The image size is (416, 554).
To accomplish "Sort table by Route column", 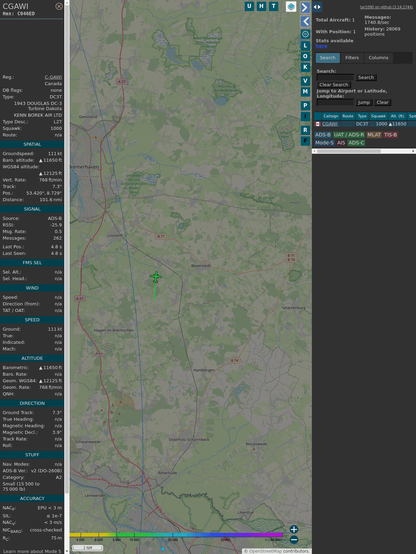I will (x=348, y=116).
